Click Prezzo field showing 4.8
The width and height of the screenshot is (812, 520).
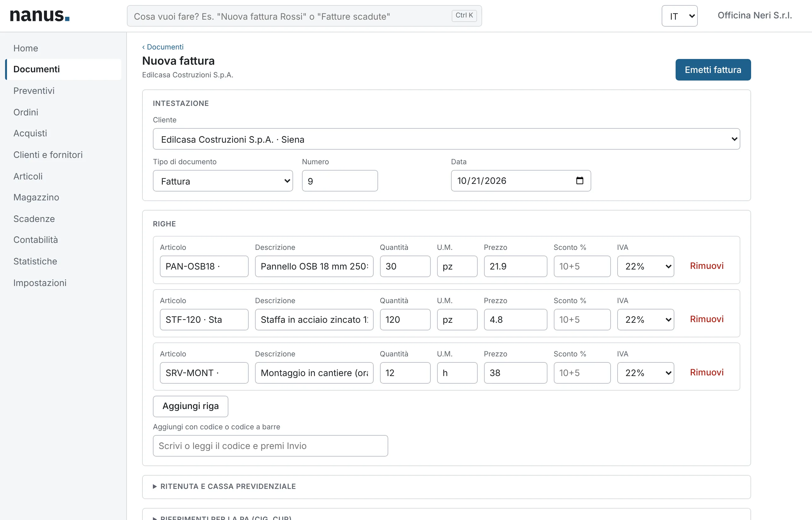pyautogui.click(x=515, y=320)
